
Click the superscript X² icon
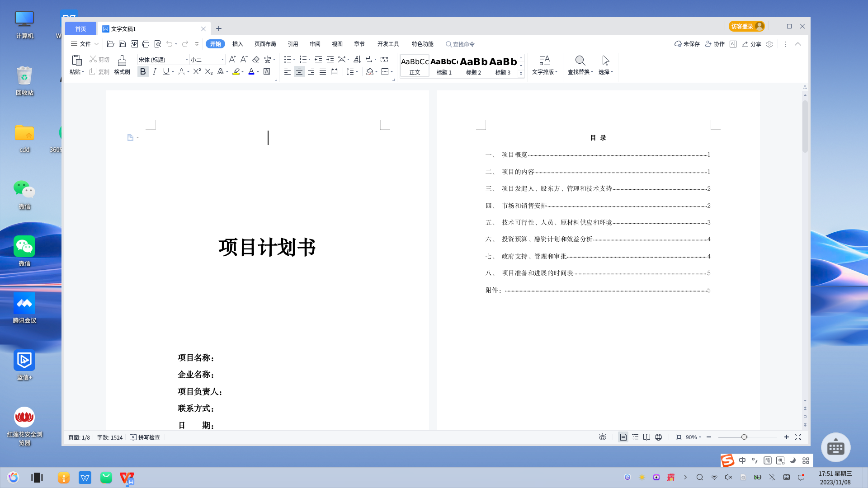point(197,71)
